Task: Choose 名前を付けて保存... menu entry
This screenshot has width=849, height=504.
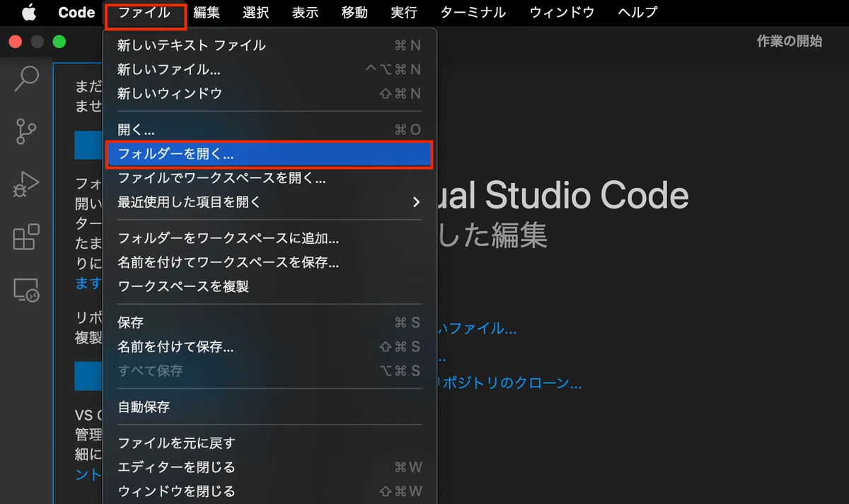Action: [270, 347]
